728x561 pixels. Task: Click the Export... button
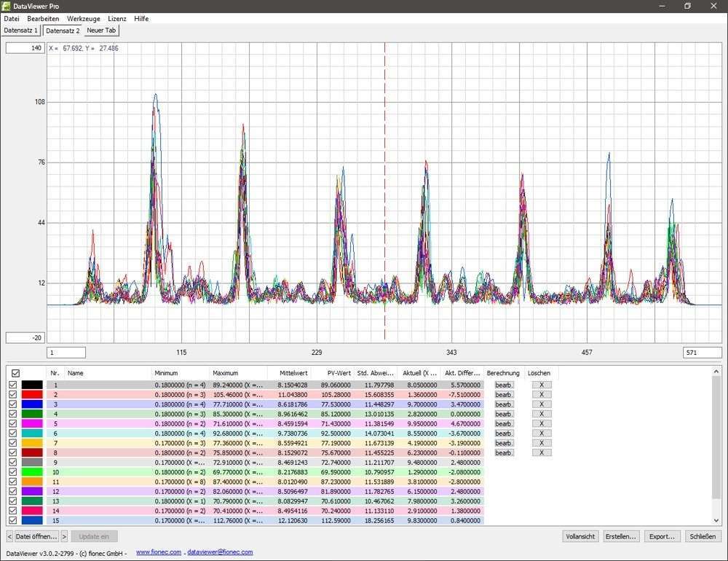[x=662, y=536]
